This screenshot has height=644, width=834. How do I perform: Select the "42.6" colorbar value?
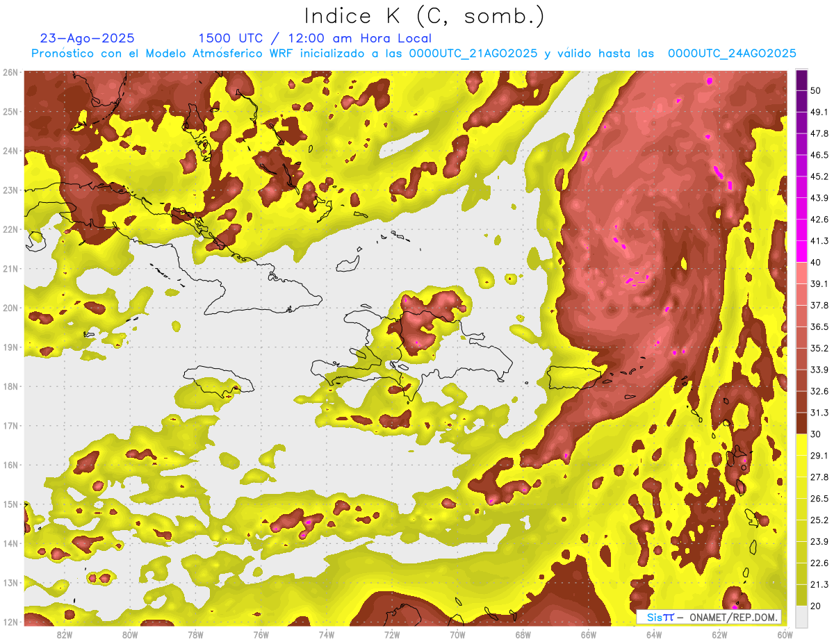coord(819,220)
